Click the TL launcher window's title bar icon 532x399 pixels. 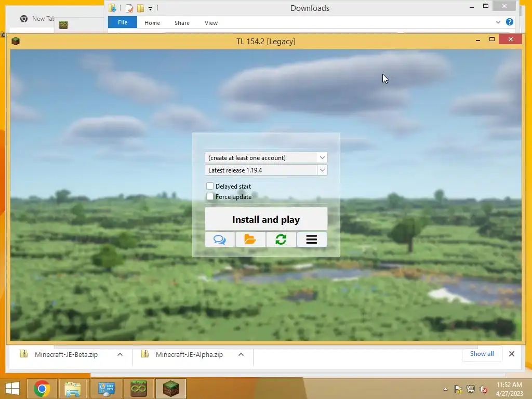click(x=16, y=41)
